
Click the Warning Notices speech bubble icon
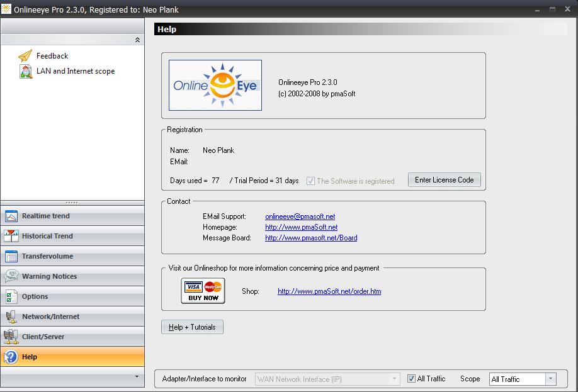tap(11, 276)
